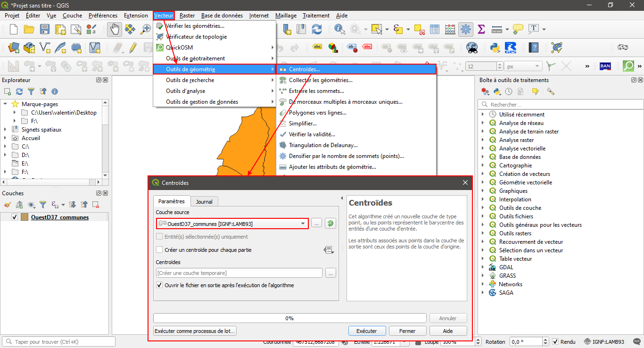The height and width of the screenshot is (348, 644).
Task: Open the help book icon in toolbar
Action: (x=534, y=48)
